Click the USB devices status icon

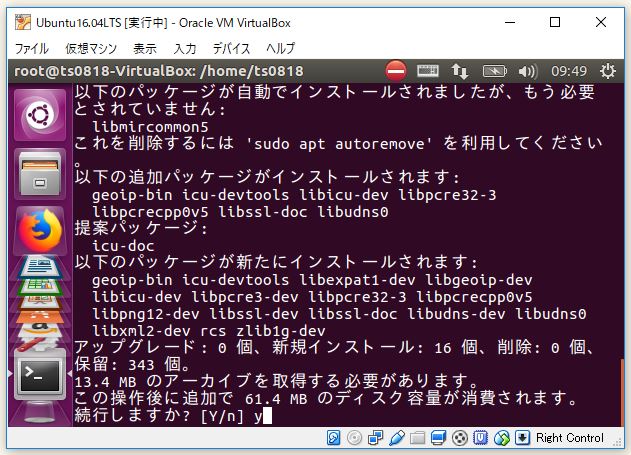click(x=397, y=438)
